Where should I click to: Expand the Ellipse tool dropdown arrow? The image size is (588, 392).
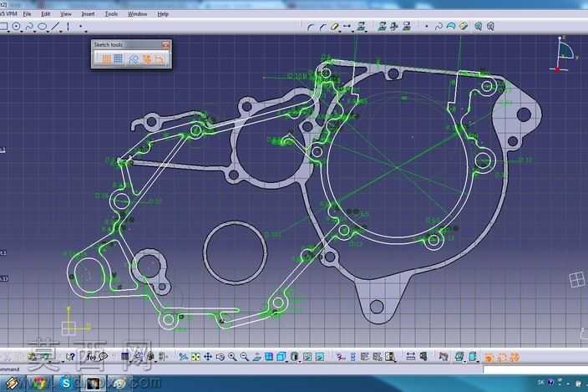[x=48, y=31]
